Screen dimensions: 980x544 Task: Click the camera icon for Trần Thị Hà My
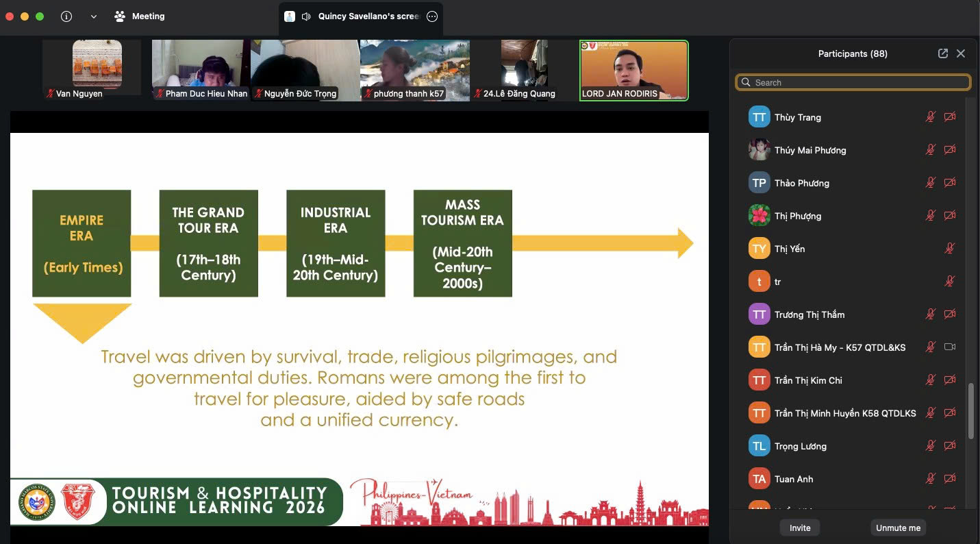point(949,347)
